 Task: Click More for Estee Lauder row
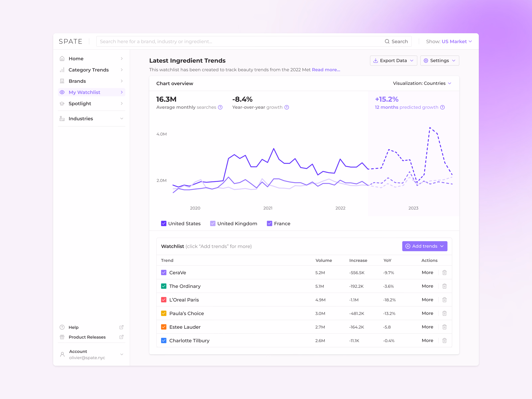[x=427, y=327]
